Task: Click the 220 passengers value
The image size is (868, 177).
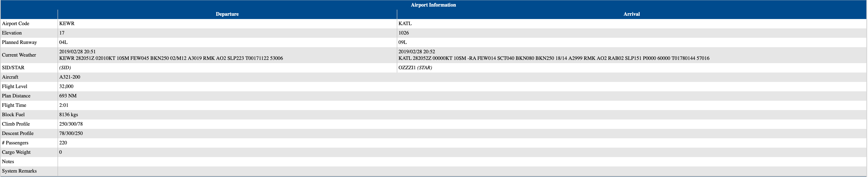Action: (x=63, y=143)
